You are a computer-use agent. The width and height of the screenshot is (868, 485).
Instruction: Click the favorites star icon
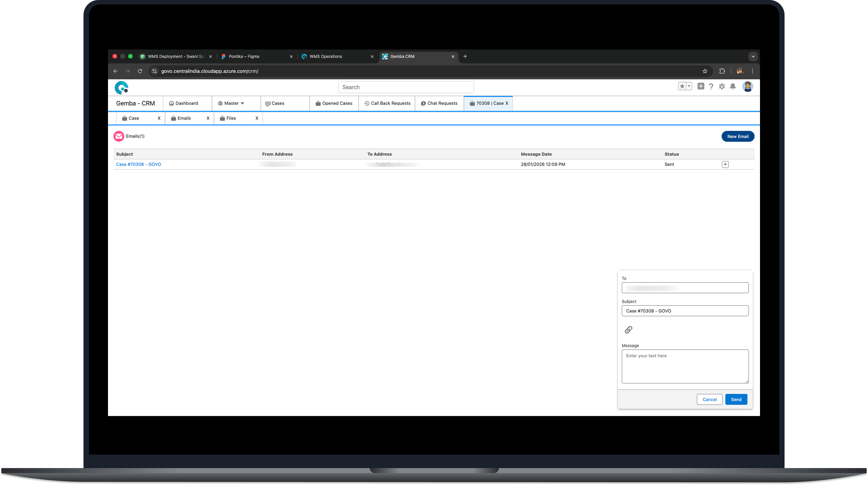(682, 86)
